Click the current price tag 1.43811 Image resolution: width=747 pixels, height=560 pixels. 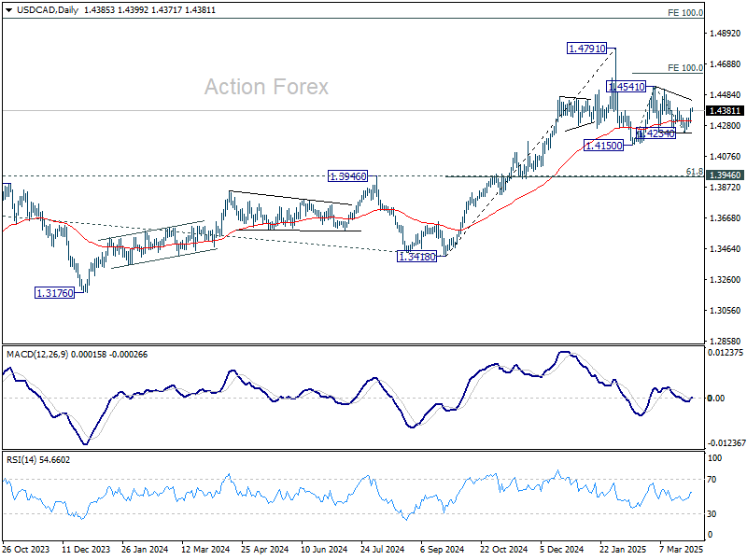[725, 110]
